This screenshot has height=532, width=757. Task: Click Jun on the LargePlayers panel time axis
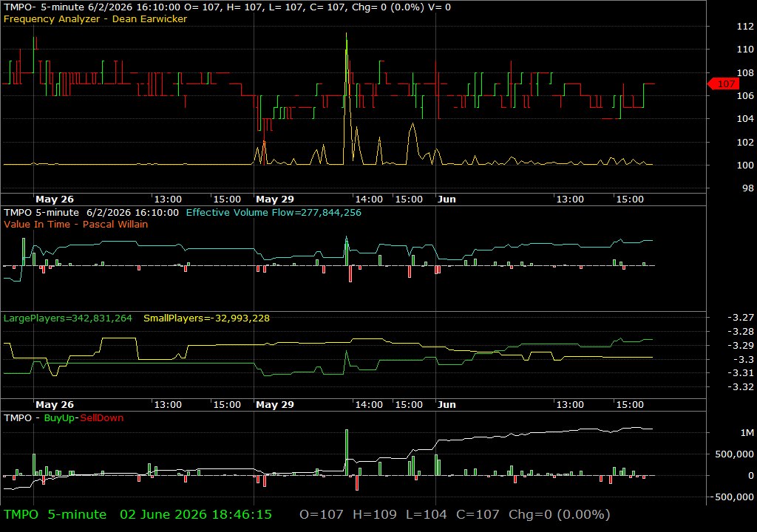(x=447, y=405)
